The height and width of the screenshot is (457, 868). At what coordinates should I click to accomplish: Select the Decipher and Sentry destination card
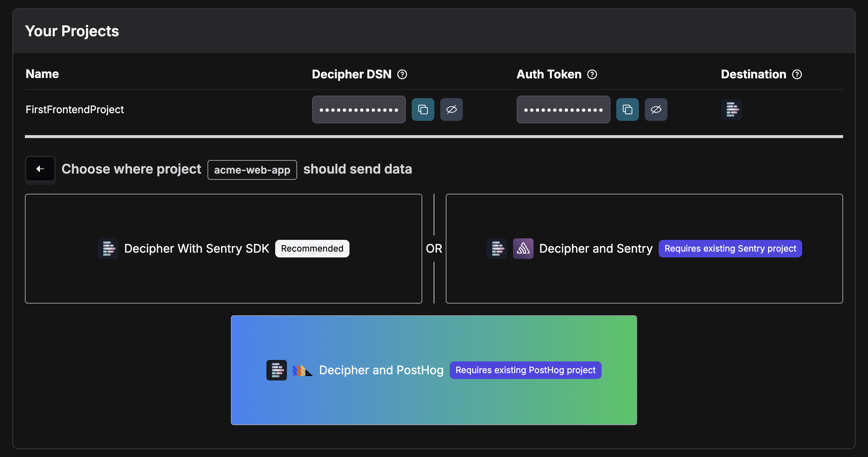596,249
